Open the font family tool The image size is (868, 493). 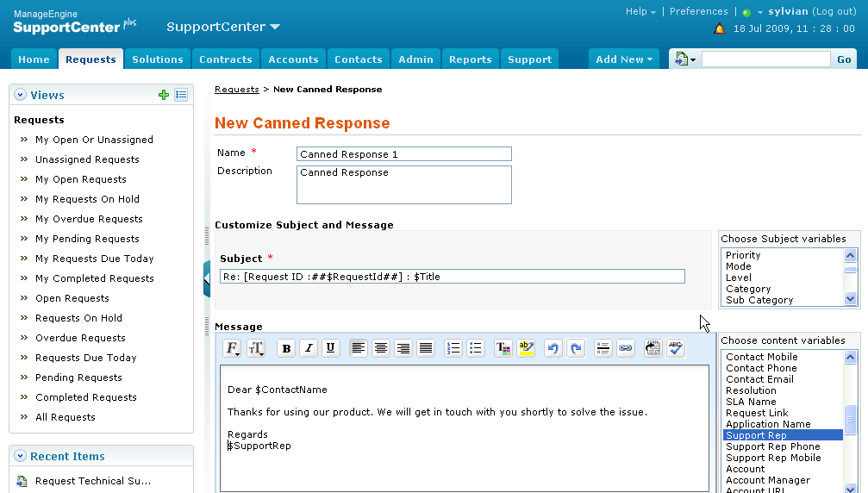click(x=233, y=348)
